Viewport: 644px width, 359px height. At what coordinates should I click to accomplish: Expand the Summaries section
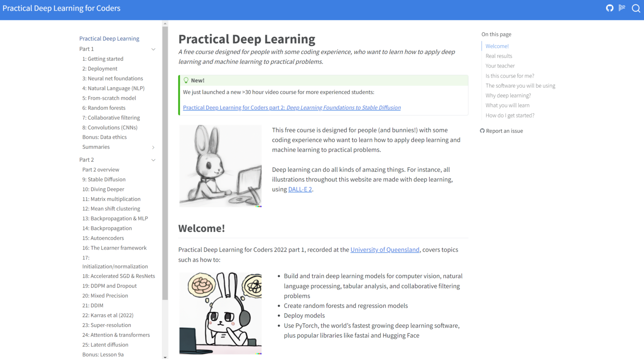tap(154, 147)
